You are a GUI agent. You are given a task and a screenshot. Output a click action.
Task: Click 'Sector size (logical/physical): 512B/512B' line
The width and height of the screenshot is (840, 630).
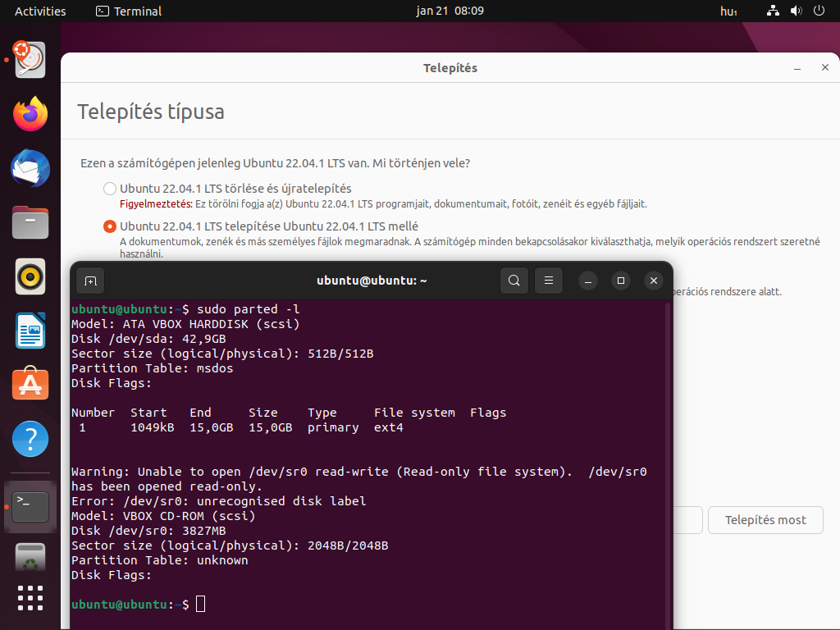pos(222,354)
